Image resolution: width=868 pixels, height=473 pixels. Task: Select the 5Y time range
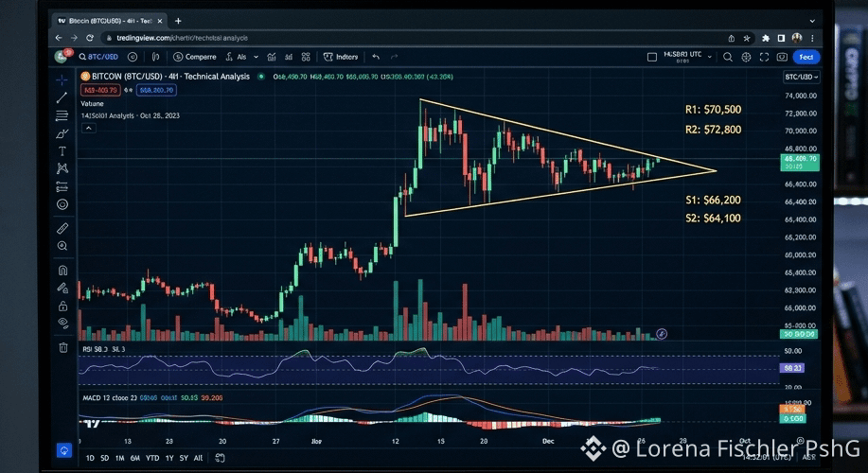click(184, 458)
